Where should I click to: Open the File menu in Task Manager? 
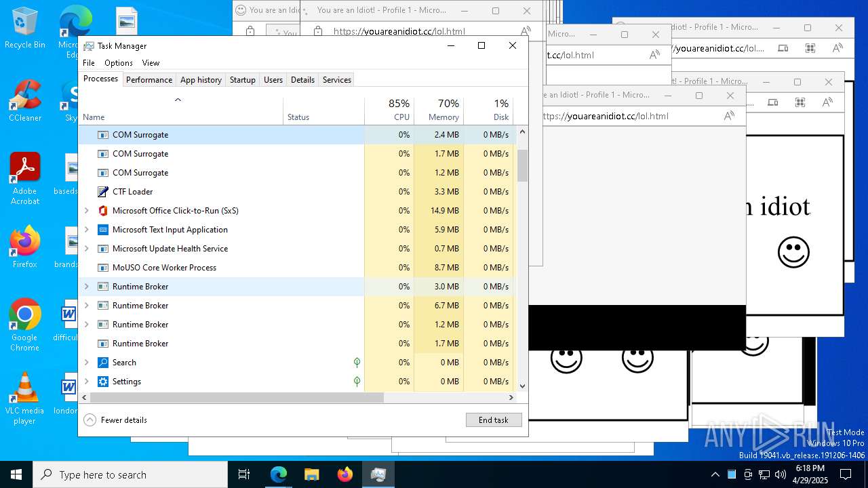(89, 63)
